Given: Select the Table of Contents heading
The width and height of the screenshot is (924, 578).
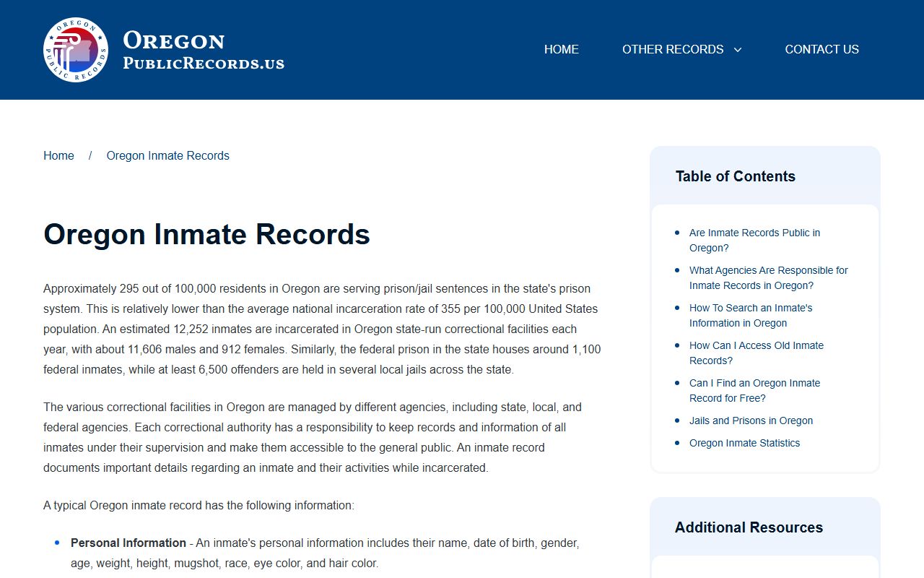Looking at the screenshot, I should point(735,176).
